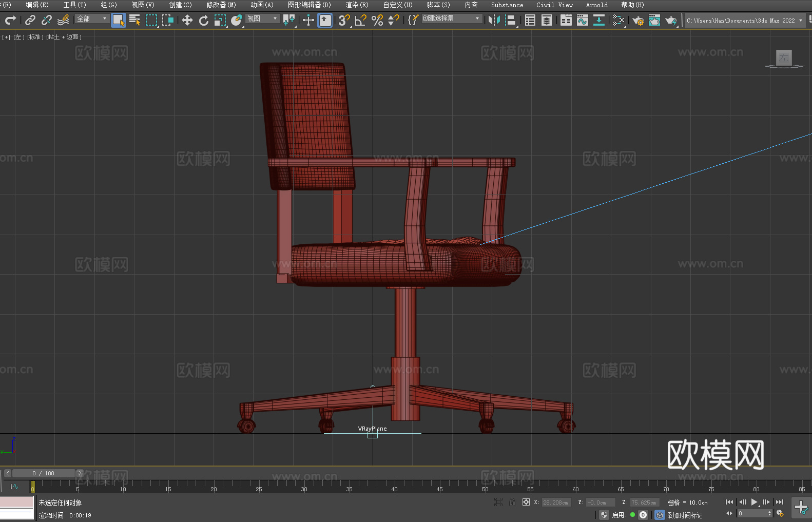
Task: Open the 帮助(H) menu
Action: click(x=632, y=5)
